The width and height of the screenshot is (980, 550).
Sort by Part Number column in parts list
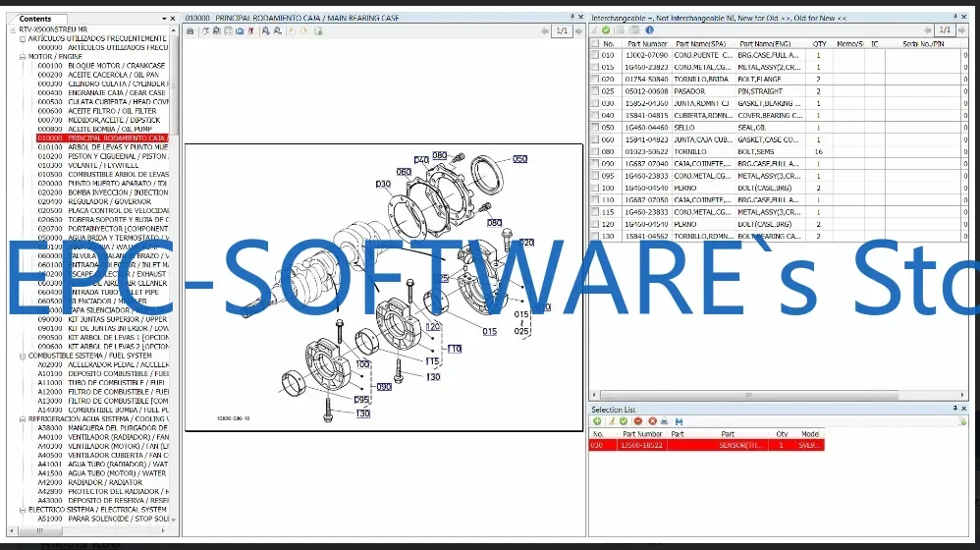(x=647, y=44)
